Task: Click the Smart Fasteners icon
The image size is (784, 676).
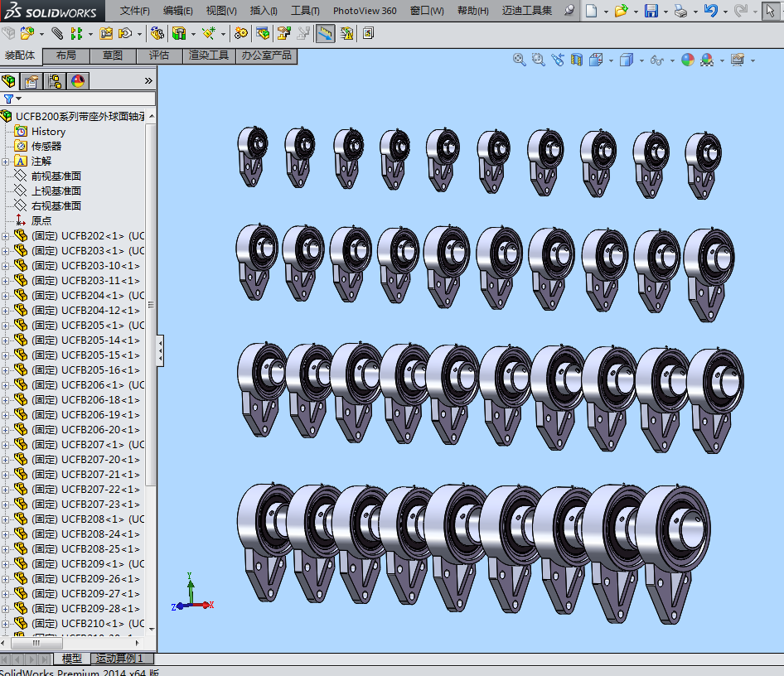Action: [106, 33]
